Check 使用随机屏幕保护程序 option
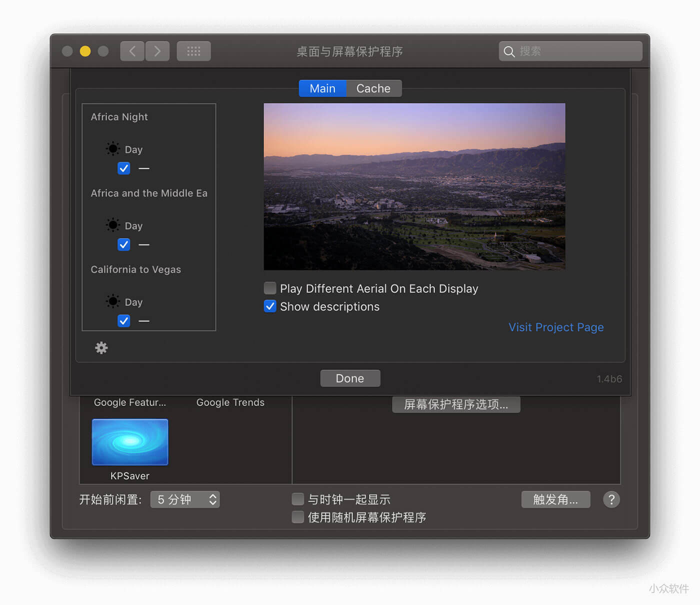This screenshot has height=605, width=700. (297, 517)
